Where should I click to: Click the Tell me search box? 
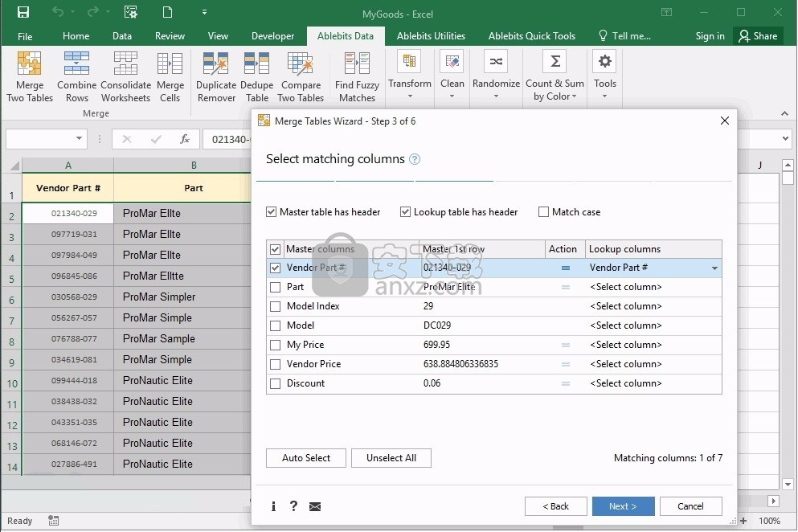tap(625, 36)
